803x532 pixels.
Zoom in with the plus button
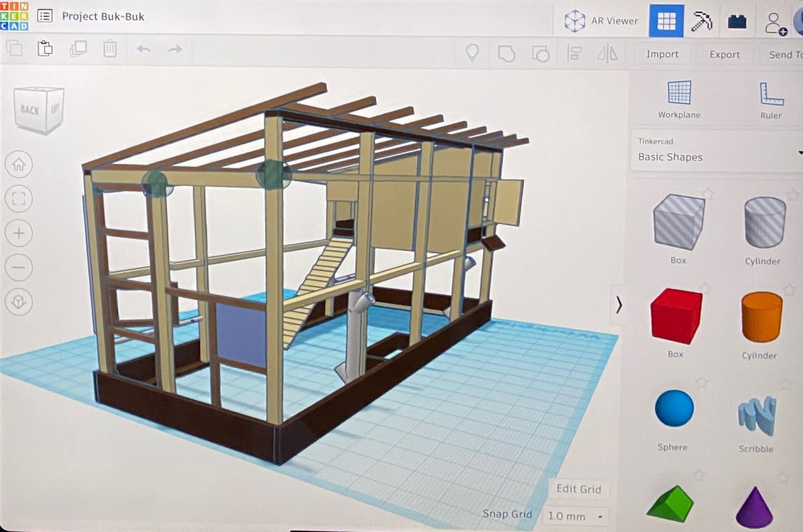click(x=19, y=233)
